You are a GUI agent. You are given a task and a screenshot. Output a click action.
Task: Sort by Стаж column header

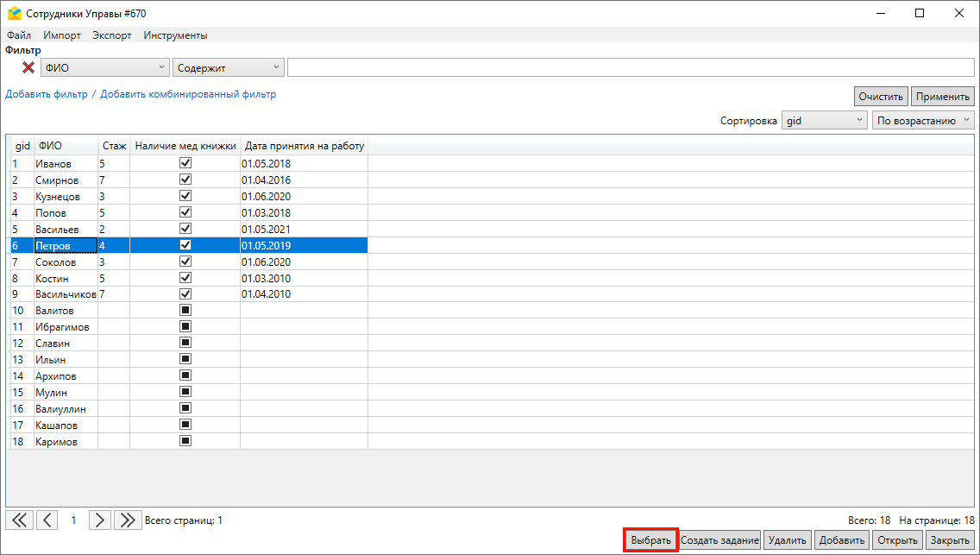[x=114, y=146]
